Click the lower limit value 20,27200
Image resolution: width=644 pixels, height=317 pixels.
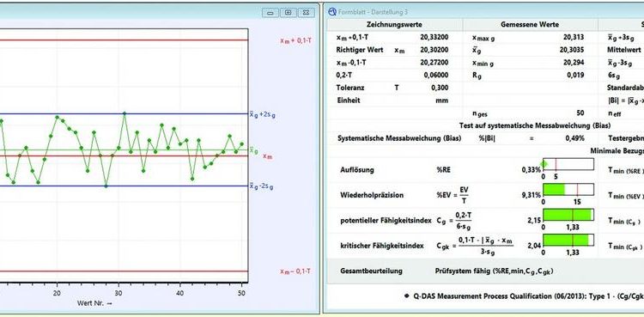pos(434,63)
